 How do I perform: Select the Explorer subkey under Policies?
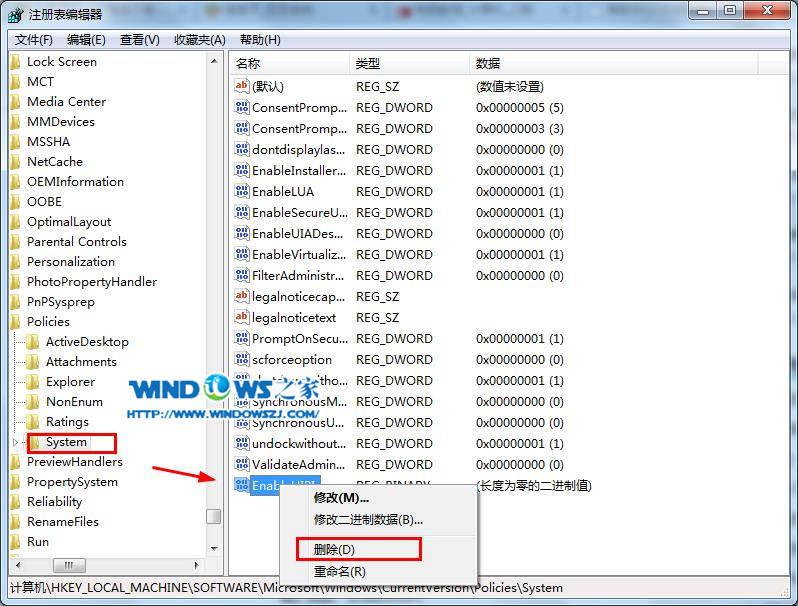(x=70, y=382)
